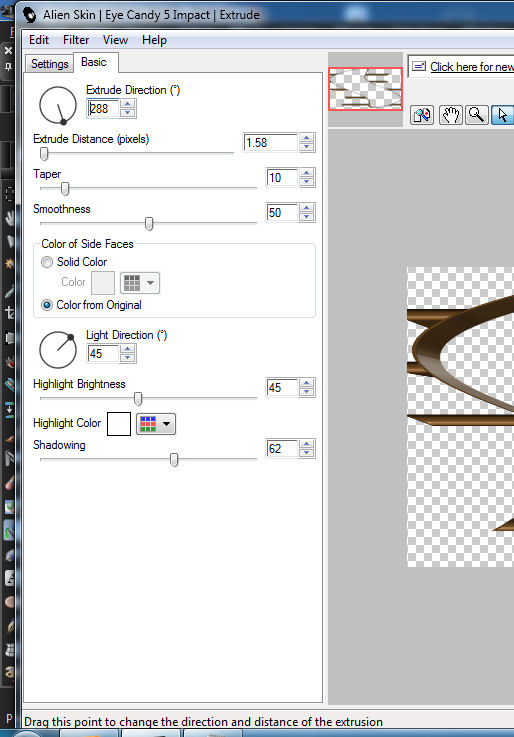Select the arrow pointer tool
Image resolution: width=514 pixels, height=737 pixels.
pos(502,115)
